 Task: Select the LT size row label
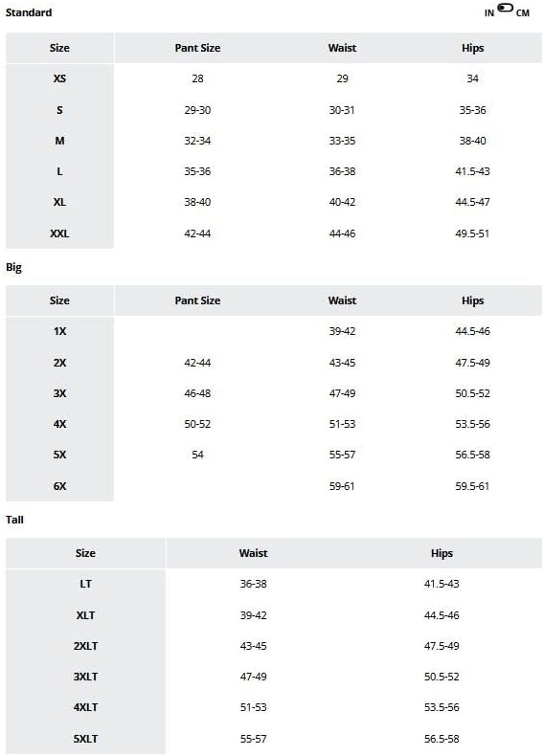[x=85, y=584]
